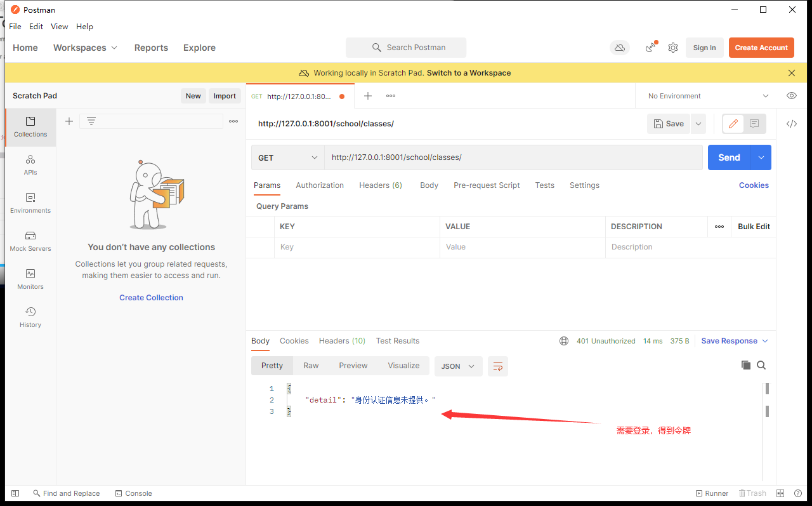Open the Environments sidebar section
The height and width of the screenshot is (506, 812).
[30, 203]
